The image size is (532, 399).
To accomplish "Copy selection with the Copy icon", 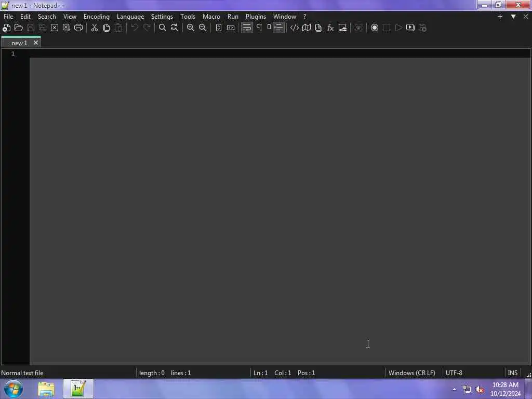I will tap(106, 28).
